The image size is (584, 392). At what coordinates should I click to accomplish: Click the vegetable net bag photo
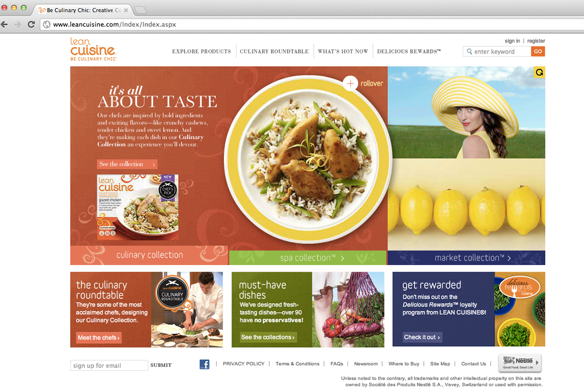[348, 309]
